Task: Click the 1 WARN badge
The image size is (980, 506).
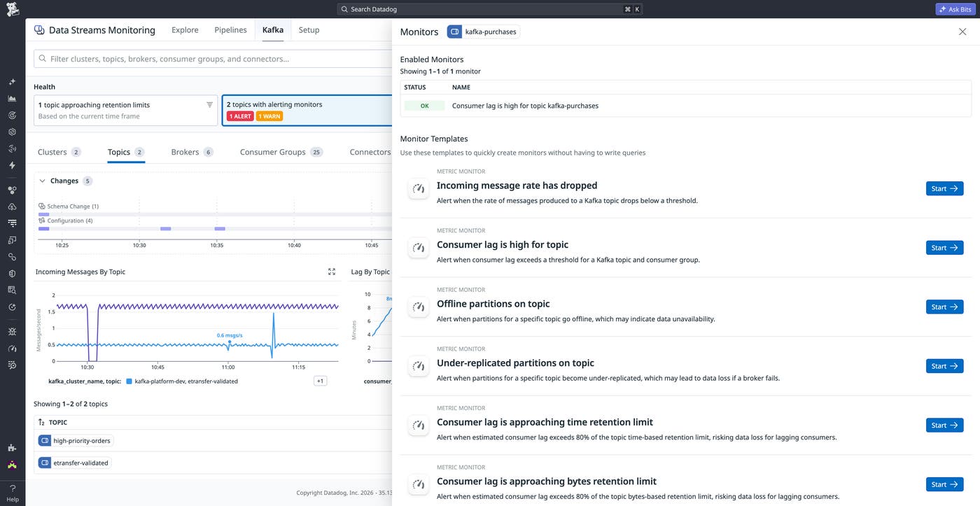Action: coord(269,116)
